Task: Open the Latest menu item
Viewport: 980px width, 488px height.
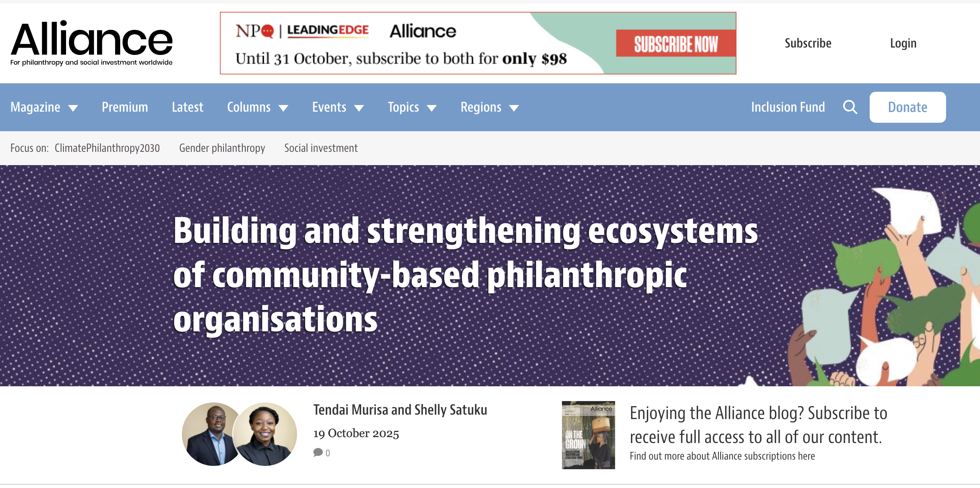Action: click(x=187, y=107)
